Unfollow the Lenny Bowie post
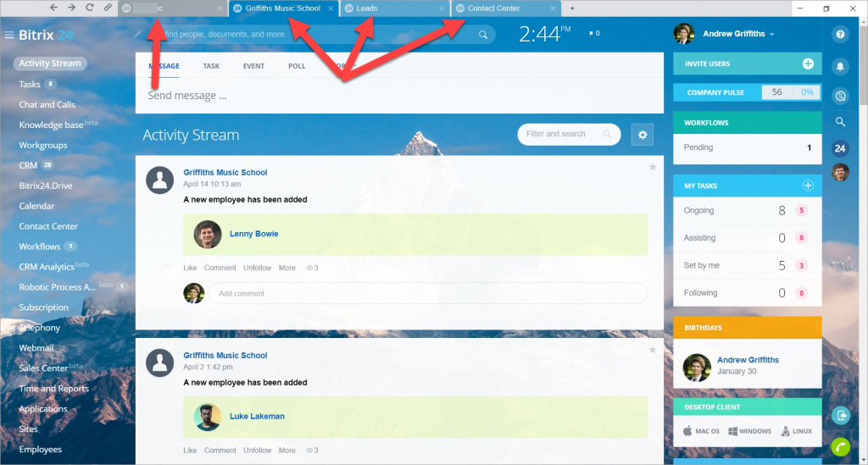The width and height of the screenshot is (868, 465). (x=258, y=268)
